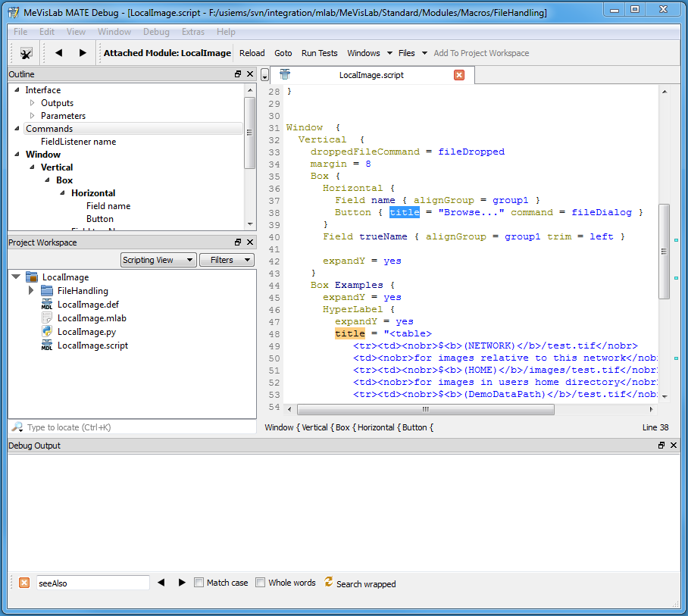Open the Debug menu
688x616 pixels.
click(x=156, y=32)
